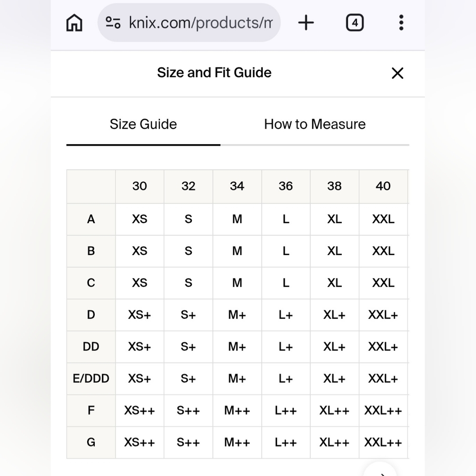Select cup DD row header

[x=91, y=347]
